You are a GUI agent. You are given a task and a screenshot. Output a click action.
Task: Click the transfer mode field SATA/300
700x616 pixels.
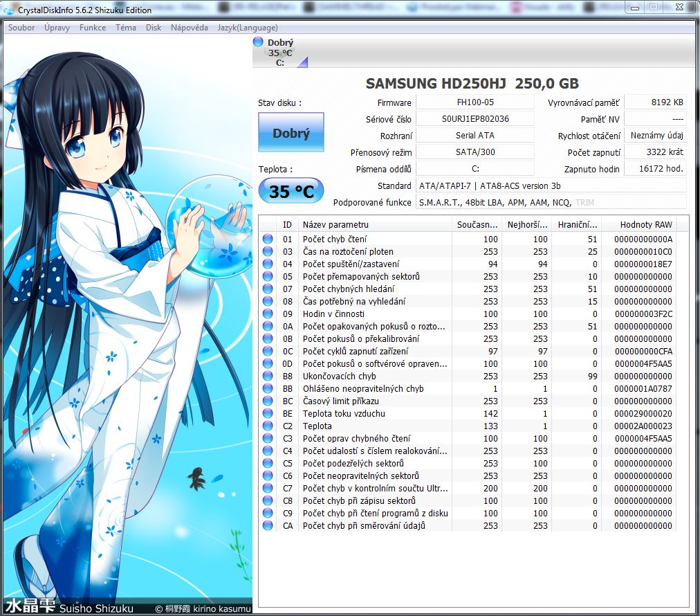(475, 152)
